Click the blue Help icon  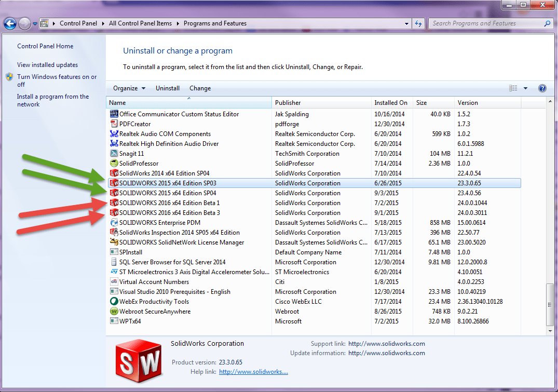pyautogui.click(x=542, y=88)
